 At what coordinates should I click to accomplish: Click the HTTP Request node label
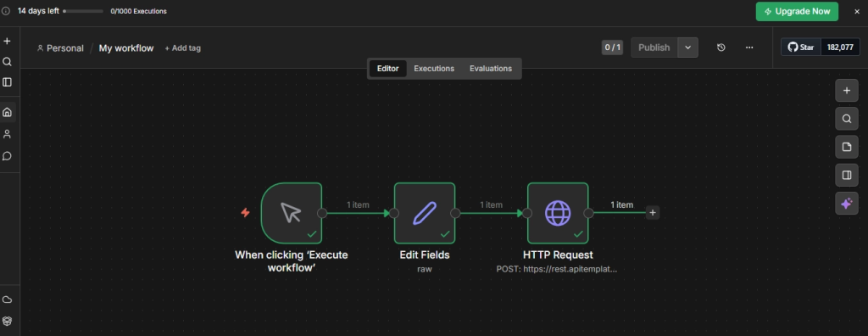point(558,255)
